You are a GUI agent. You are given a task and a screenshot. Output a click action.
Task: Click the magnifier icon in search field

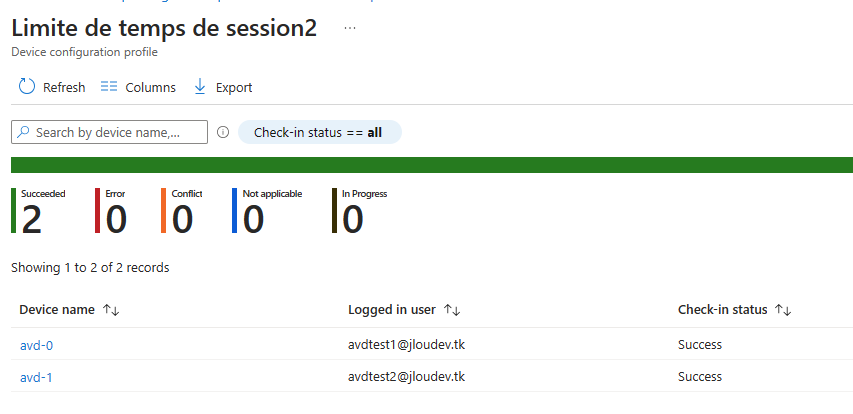click(x=23, y=132)
